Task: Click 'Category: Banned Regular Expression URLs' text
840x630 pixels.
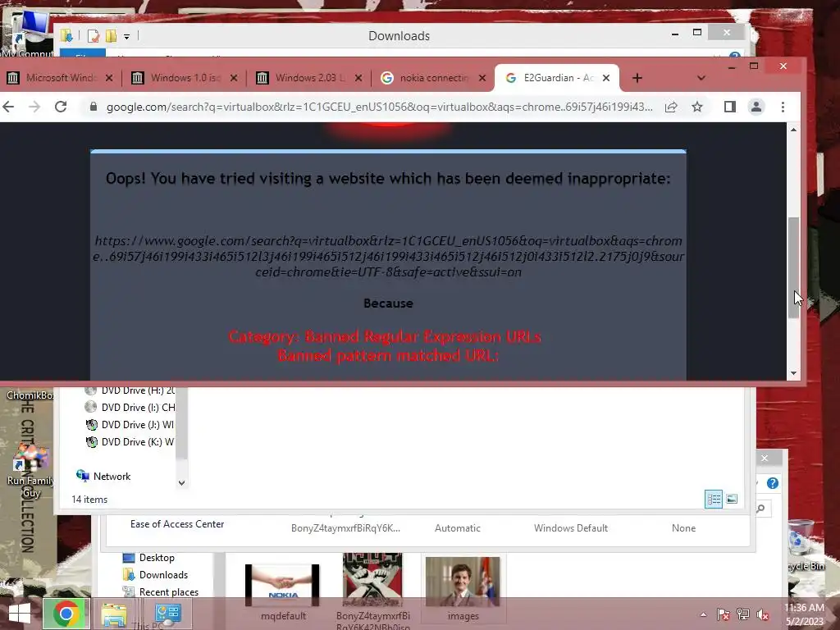Action: coord(385,337)
